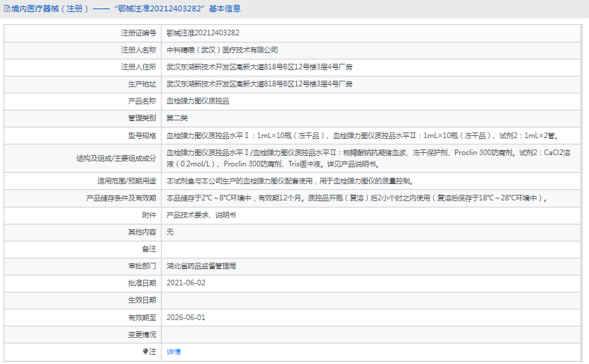Click the 审批部门 label cell

83,266
